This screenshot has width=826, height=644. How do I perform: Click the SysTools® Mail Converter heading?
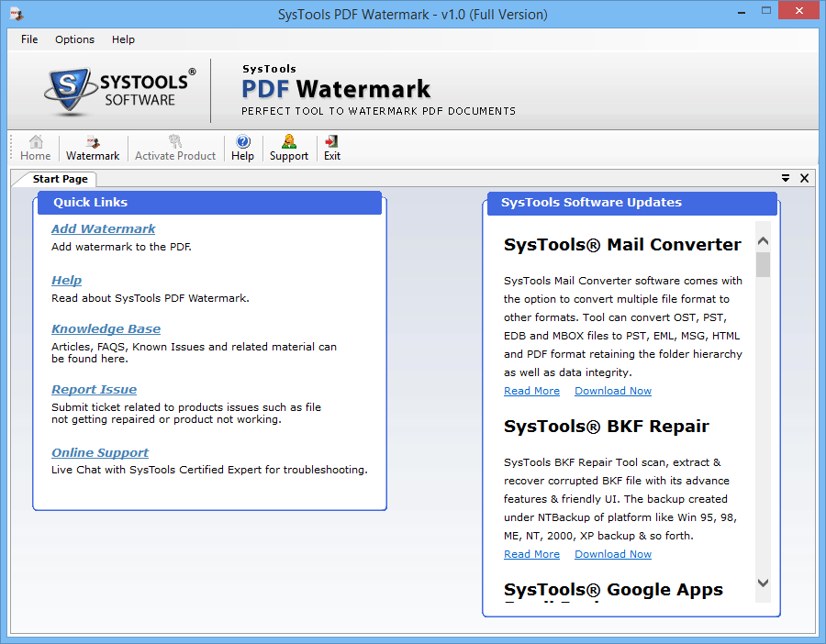click(x=622, y=245)
